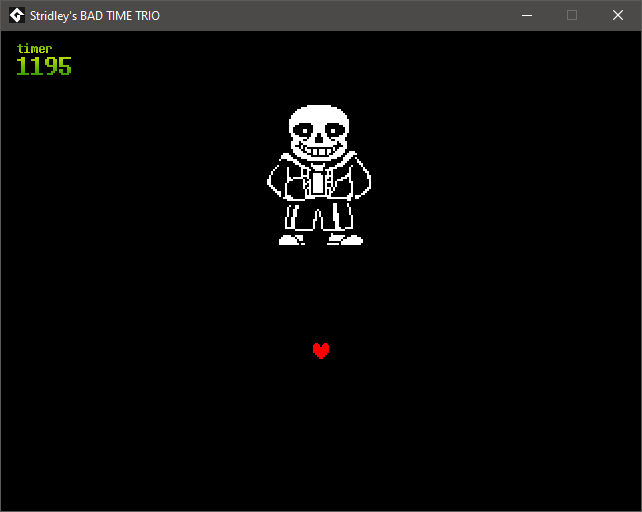642x512 pixels.
Task: Click the Sans skeleton character
Action: click(x=319, y=175)
